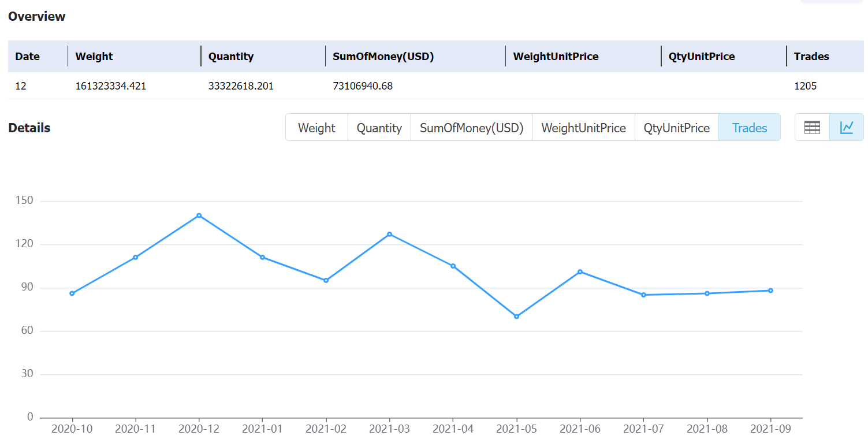Click the 2020-10 x-axis label

tap(72, 429)
